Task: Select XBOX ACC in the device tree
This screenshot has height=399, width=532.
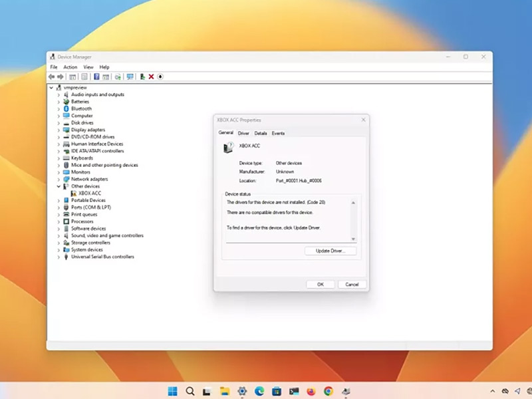Action: 90,194
